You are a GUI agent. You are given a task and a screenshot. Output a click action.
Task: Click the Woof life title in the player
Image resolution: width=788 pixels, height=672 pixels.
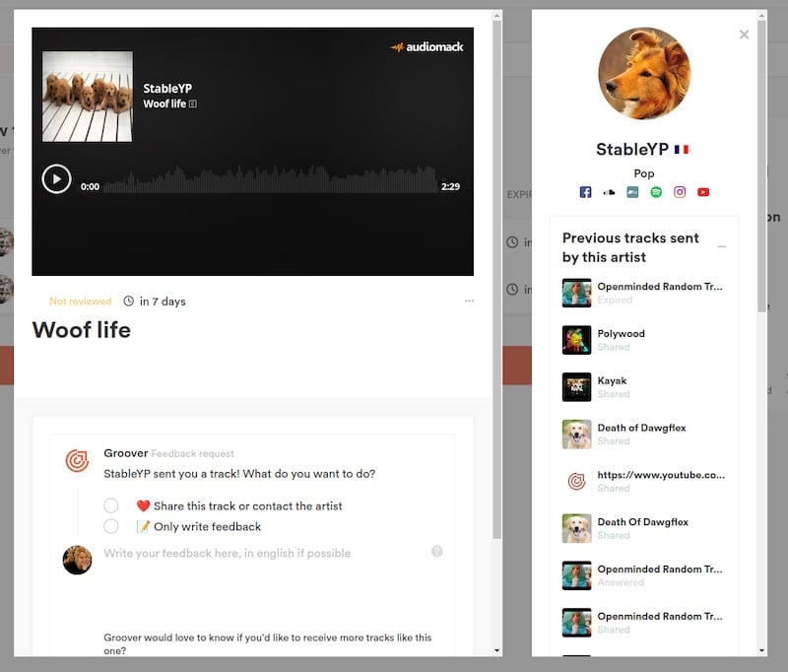point(164,103)
